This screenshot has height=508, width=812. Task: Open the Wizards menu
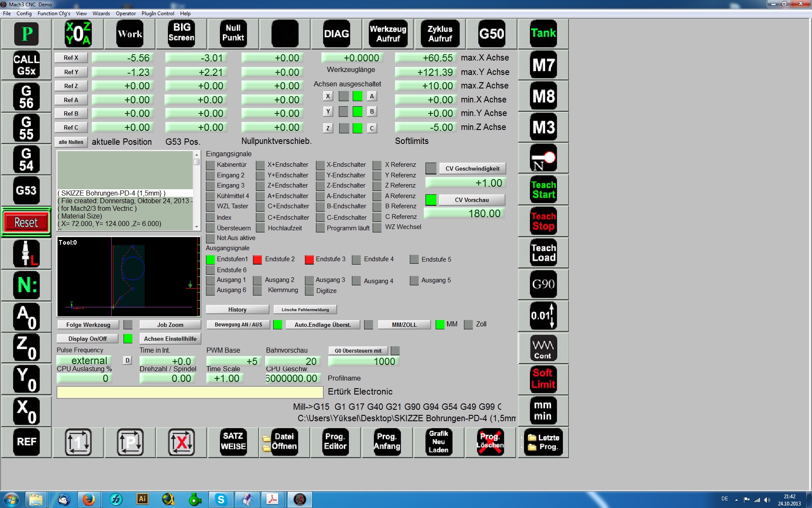coord(101,14)
